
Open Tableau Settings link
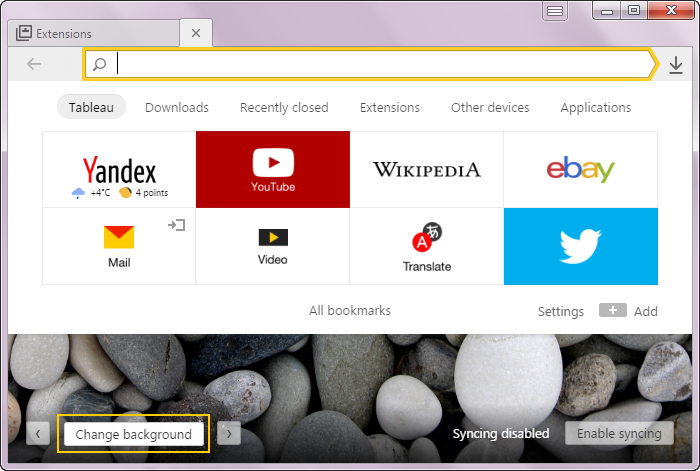coord(561,311)
